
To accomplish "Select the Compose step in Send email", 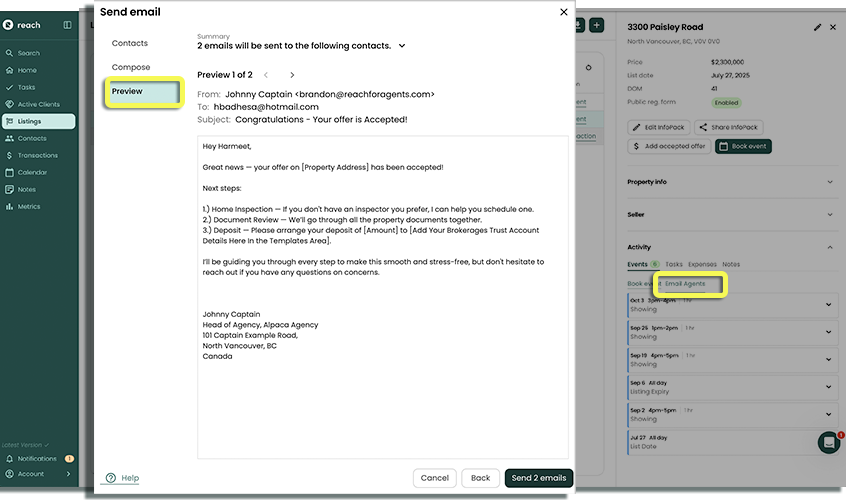I will coord(131,68).
